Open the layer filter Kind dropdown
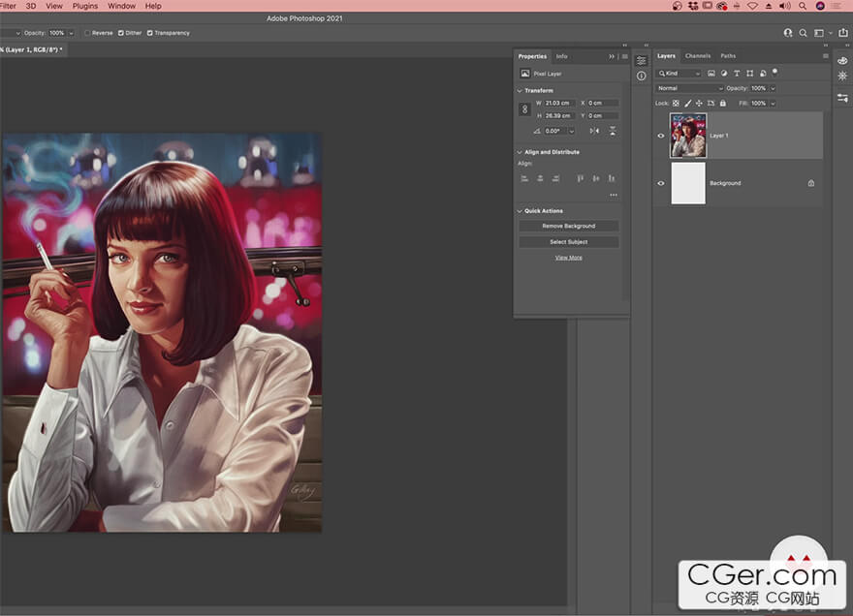This screenshot has height=616, width=853. click(679, 74)
